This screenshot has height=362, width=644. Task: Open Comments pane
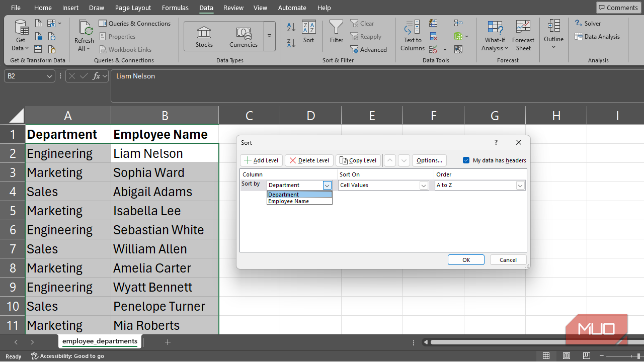[618, 8]
